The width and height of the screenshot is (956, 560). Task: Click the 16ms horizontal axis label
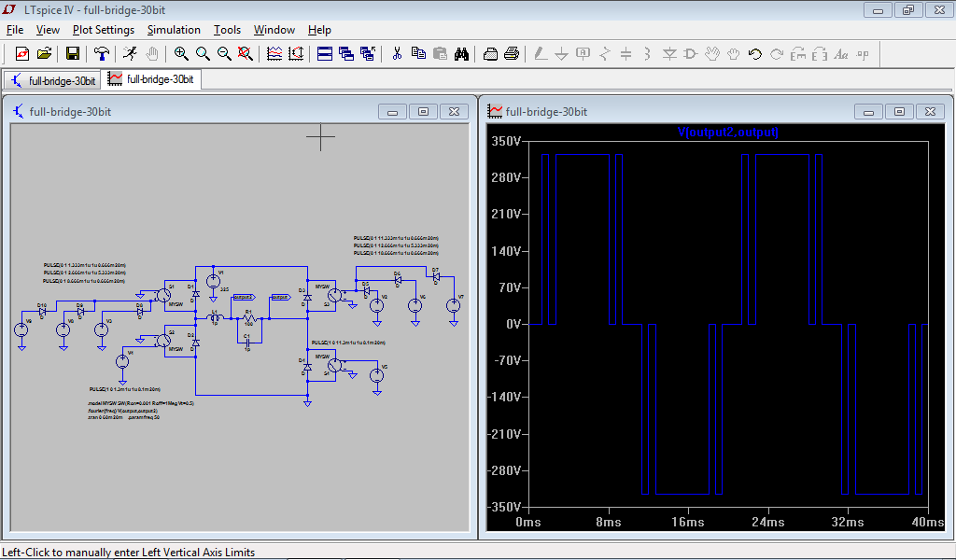click(688, 523)
